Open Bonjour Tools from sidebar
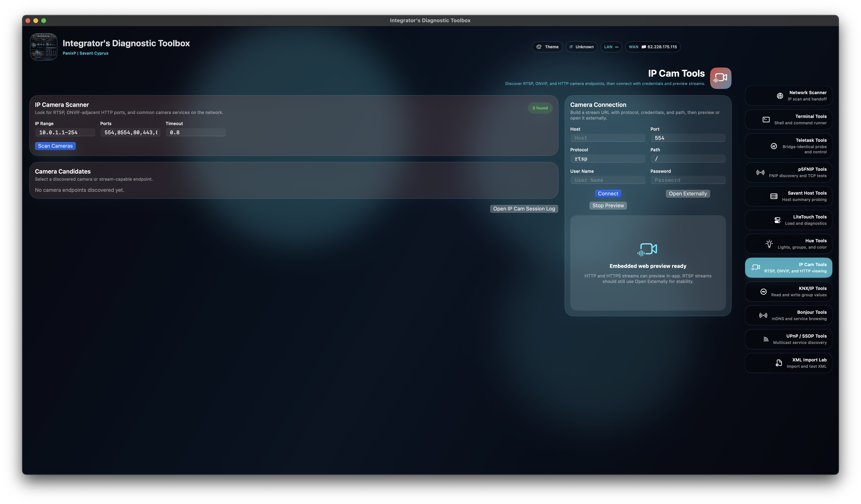Screen dimensions: 861x504 pos(788,315)
